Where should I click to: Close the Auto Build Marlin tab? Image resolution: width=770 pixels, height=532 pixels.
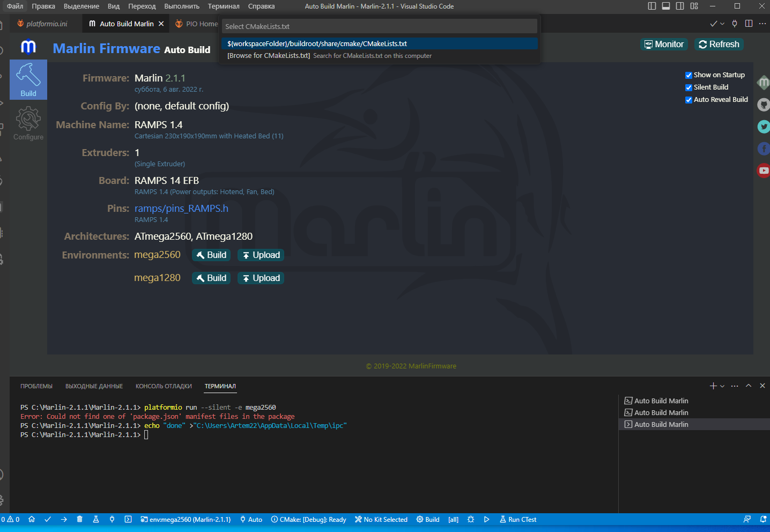point(161,24)
